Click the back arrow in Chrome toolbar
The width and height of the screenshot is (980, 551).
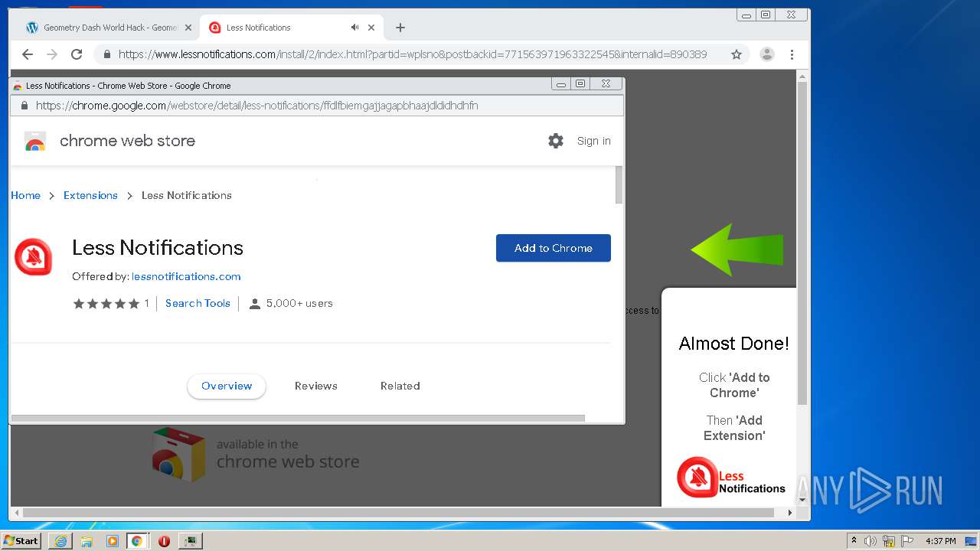[x=28, y=54]
